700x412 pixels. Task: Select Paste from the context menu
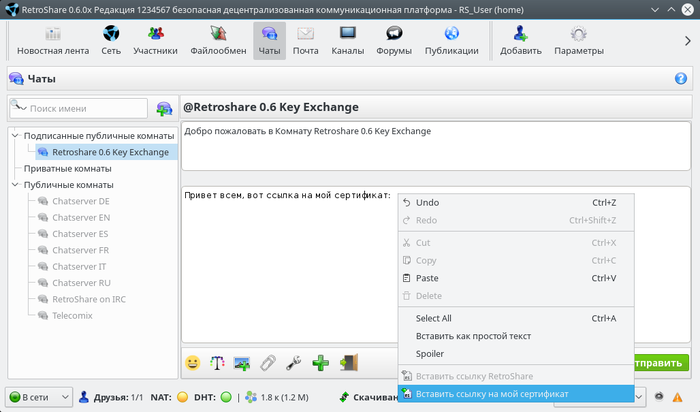coord(427,278)
